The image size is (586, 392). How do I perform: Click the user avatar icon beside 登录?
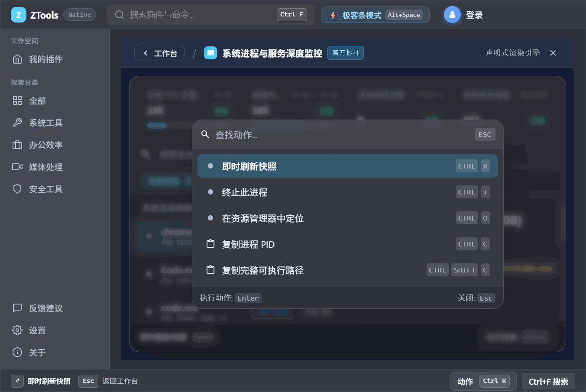(452, 15)
